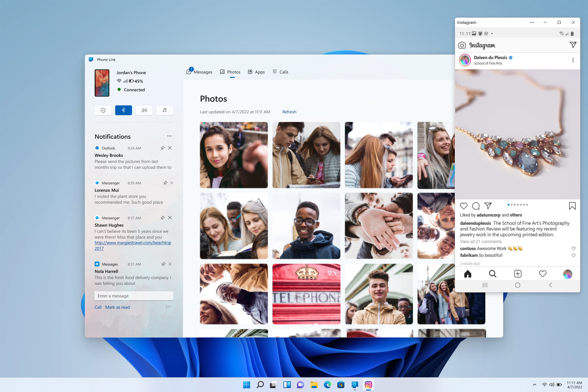The image size is (588, 392).
Task: Switch to Messages tab in Phone Link
Action: click(199, 72)
